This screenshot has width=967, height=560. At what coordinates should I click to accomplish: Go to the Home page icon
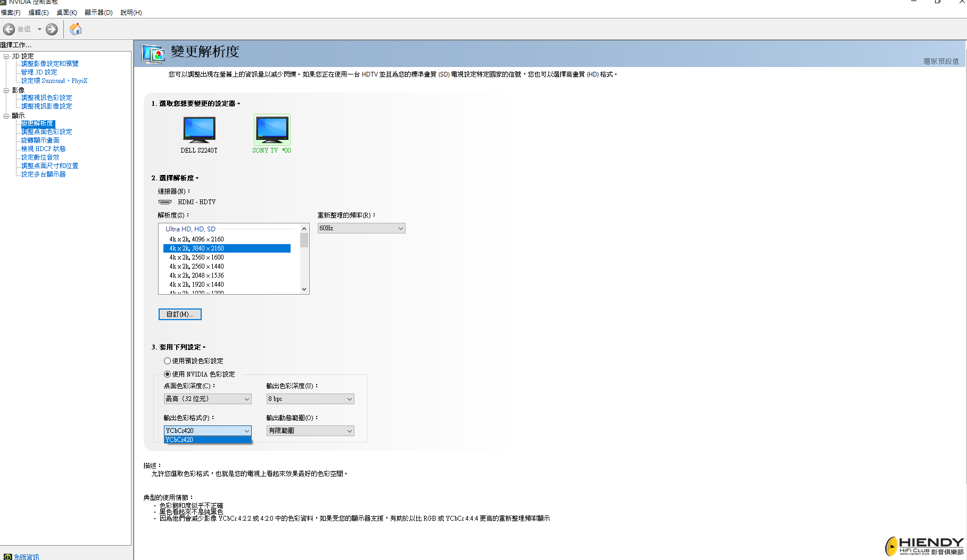pos(76,29)
